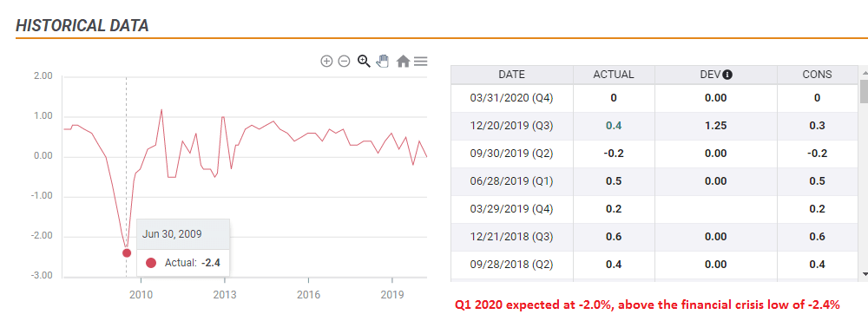Activate the hand panning tool

(x=383, y=61)
